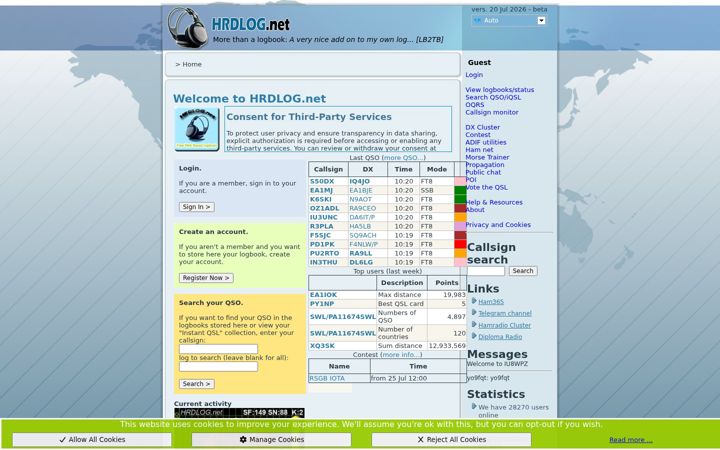Click the orange color cell in the IU3UNC row

(461, 217)
